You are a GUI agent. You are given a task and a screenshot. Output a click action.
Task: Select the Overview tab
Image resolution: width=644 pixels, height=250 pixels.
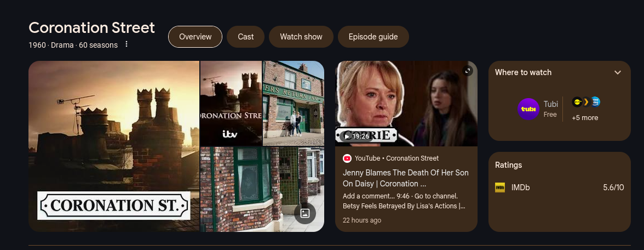pyautogui.click(x=195, y=37)
